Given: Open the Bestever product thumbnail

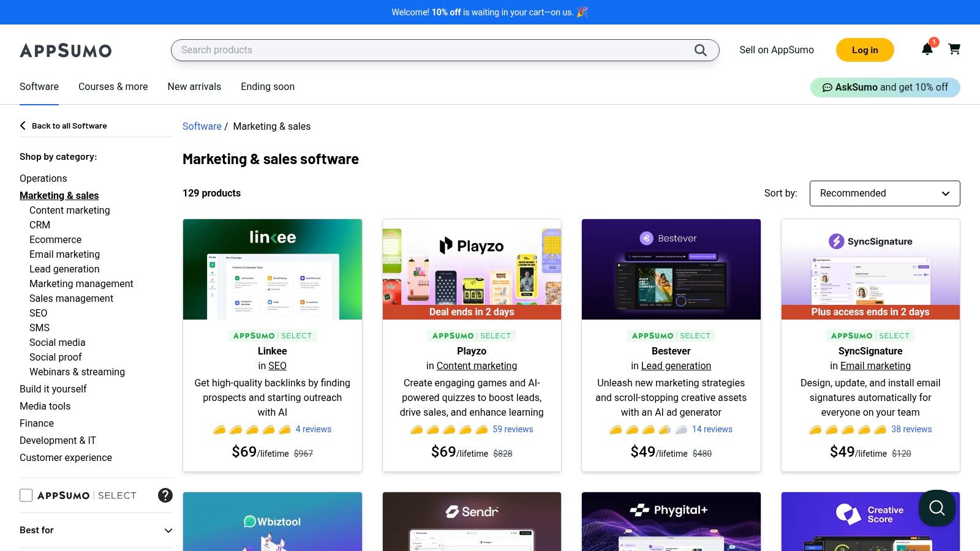Looking at the screenshot, I should pos(671,269).
